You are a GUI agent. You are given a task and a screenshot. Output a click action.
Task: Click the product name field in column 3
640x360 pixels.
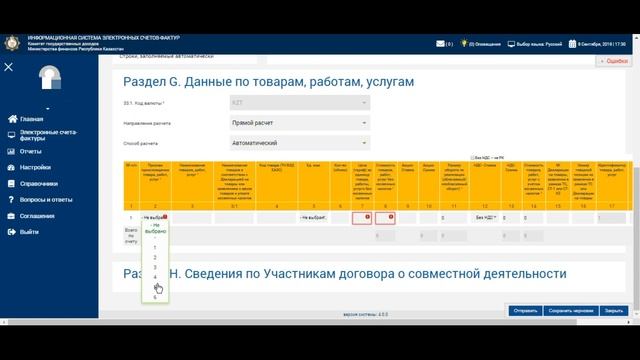192,218
